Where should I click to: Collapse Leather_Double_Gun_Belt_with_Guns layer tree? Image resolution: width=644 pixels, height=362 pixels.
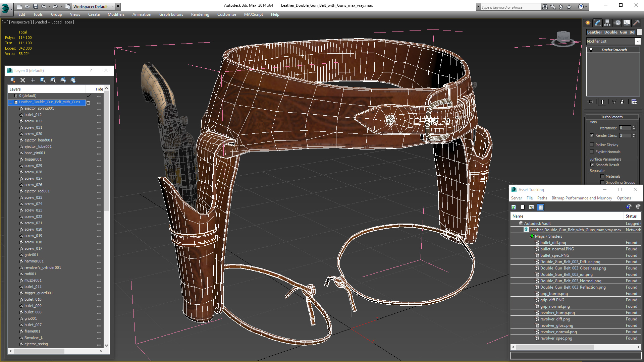pyautogui.click(x=10, y=102)
